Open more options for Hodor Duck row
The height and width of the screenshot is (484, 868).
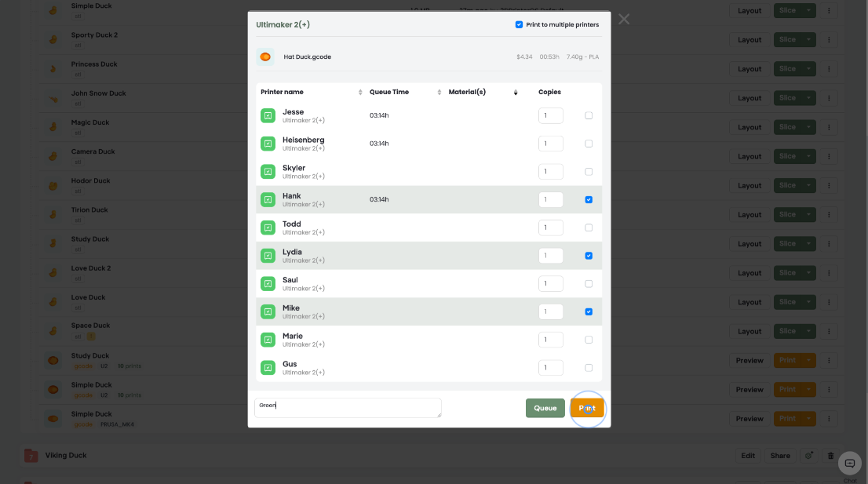[829, 186]
